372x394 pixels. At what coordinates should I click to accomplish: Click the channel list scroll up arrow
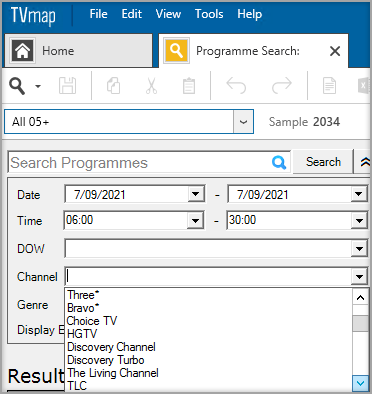(x=360, y=297)
